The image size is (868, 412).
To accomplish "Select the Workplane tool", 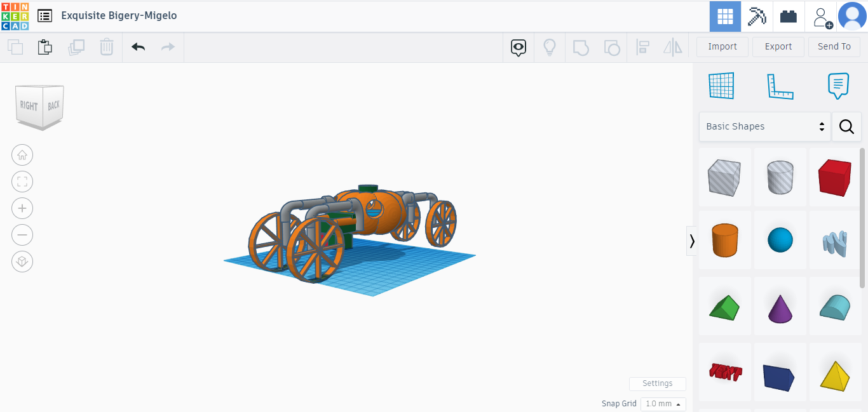I will point(721,84).
